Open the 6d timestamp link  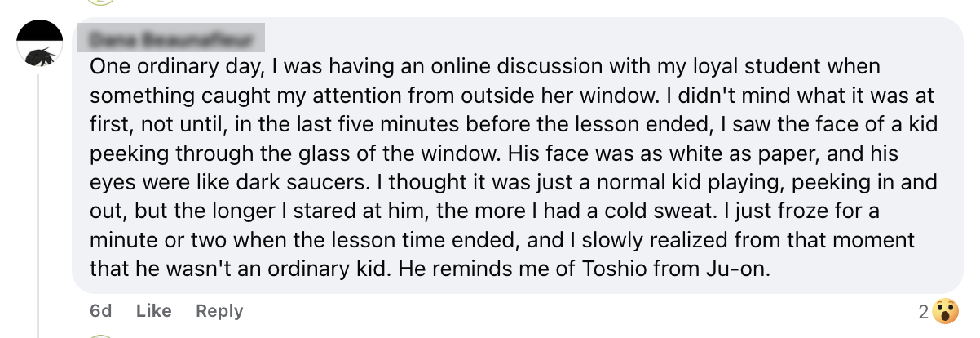100,311
